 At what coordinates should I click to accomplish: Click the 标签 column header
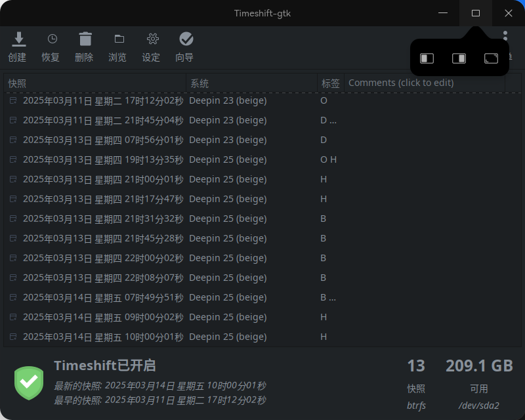pyautogui.click(x=331, y=83)
